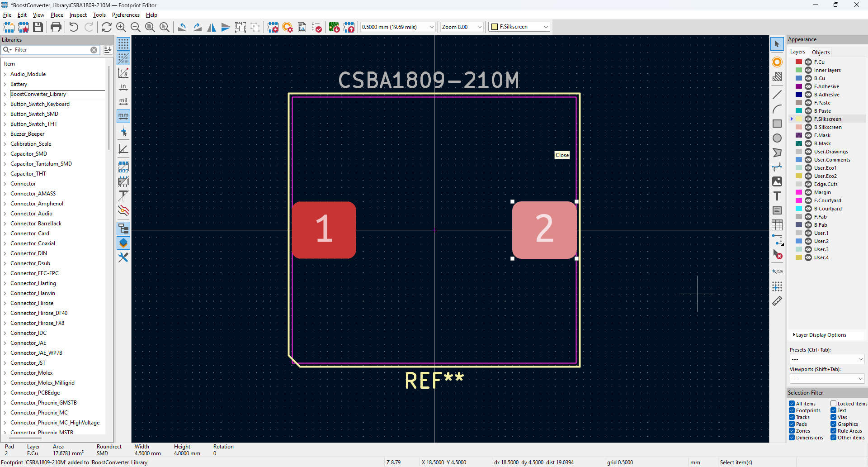Switch to the Objects tab

[821, 52]
